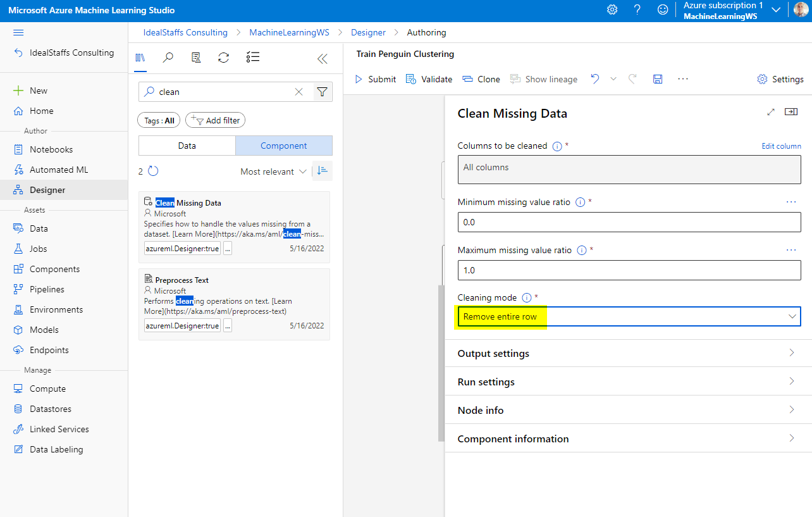Image resolution: width=812 pixels, height=517 pixels.
Task: Expand Clean Missing Data panel fullscreen
Action: coord(770,112)
